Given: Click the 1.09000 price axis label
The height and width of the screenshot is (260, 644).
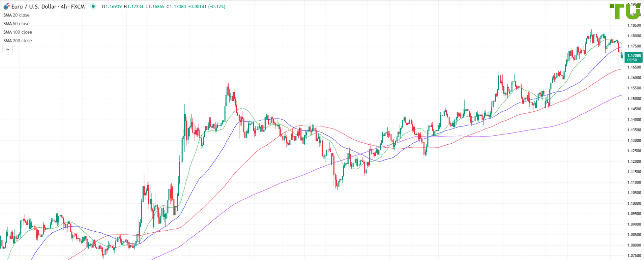Looking at the screenshot, I should pyautogui.click(x=634, y=224).
